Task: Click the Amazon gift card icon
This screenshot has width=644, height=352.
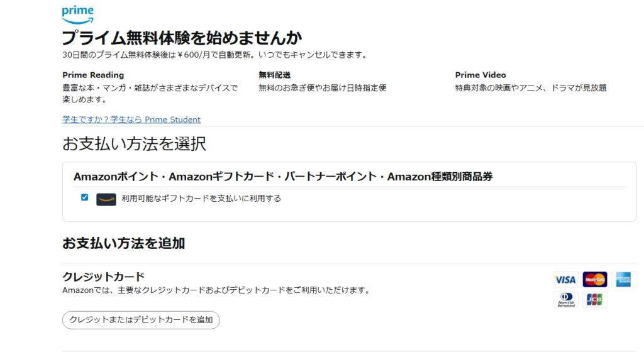Action: [x=106, y=199]
